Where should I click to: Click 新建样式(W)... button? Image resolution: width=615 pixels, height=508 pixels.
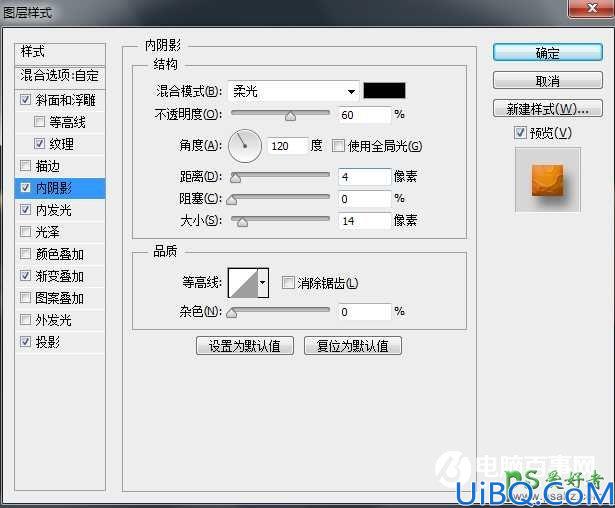coord(548,109)
